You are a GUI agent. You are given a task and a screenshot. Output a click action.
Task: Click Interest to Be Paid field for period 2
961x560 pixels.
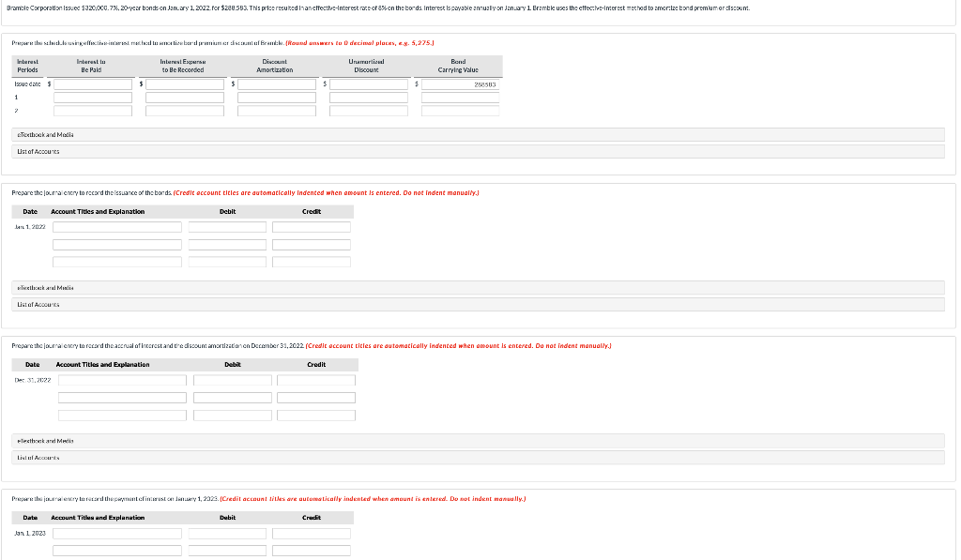point(93,111)
